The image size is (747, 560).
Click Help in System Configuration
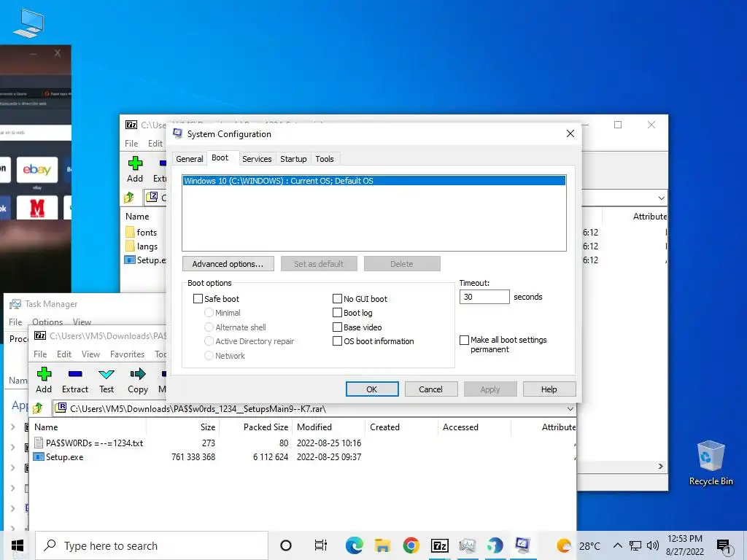pyautogui.click(x=549, y=389)
